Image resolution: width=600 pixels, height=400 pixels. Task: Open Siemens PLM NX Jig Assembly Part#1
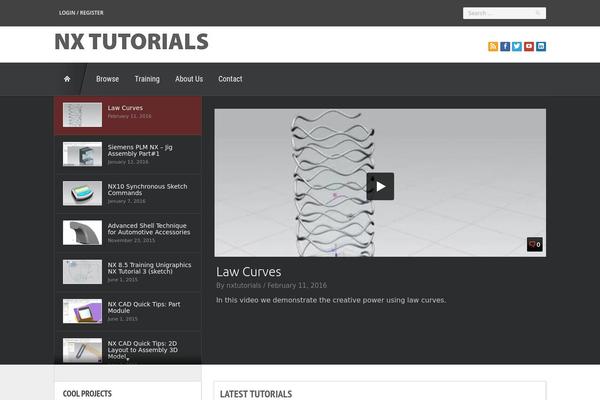(128, 154)
